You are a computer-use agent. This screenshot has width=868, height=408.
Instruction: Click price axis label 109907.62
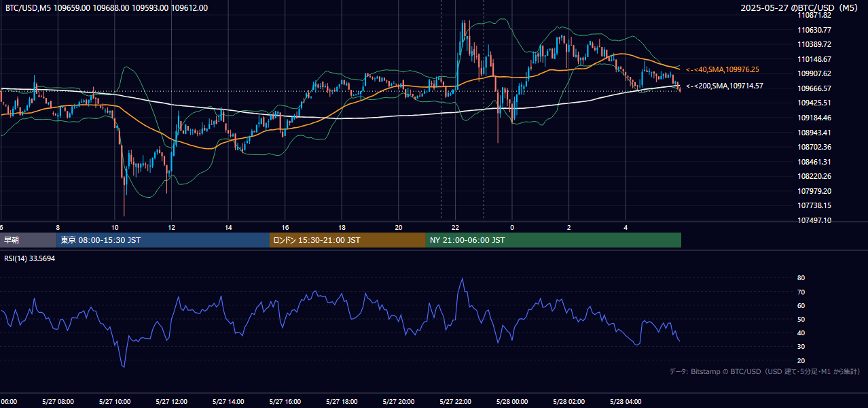815,73
